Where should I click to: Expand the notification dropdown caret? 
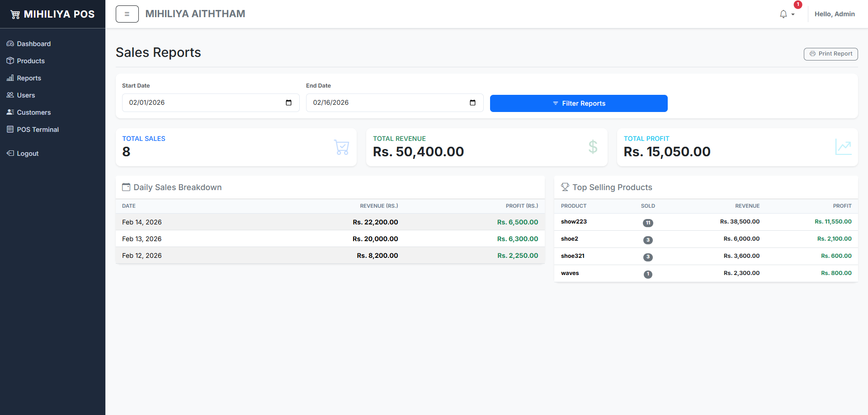click(x=793, y=14)
